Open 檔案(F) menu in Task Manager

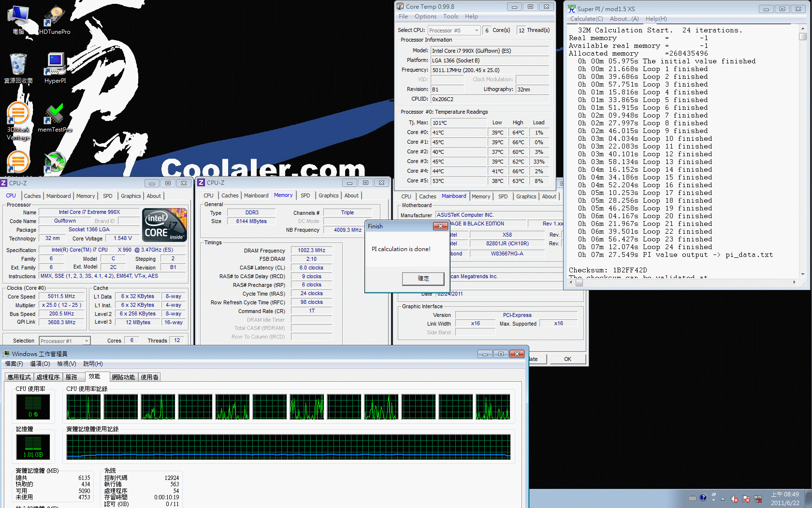coord(14,364)
